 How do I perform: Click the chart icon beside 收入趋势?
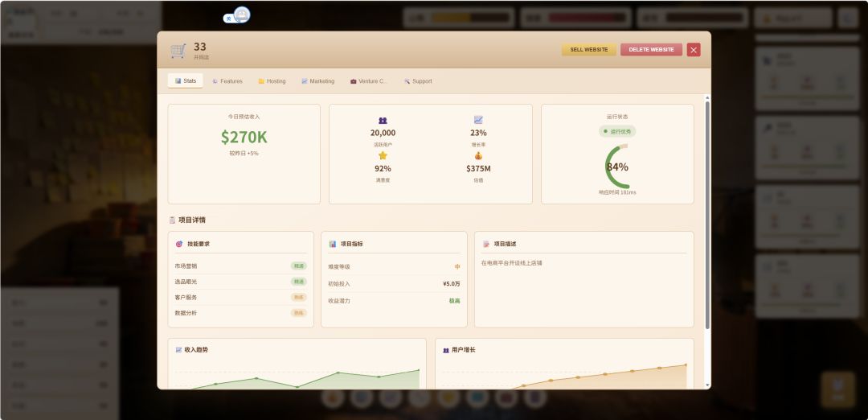point(178,350)
